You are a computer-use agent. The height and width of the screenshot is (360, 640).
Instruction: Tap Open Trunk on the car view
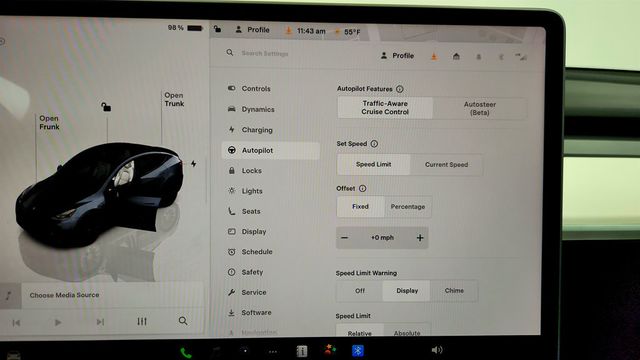click(x=174, y=99)
